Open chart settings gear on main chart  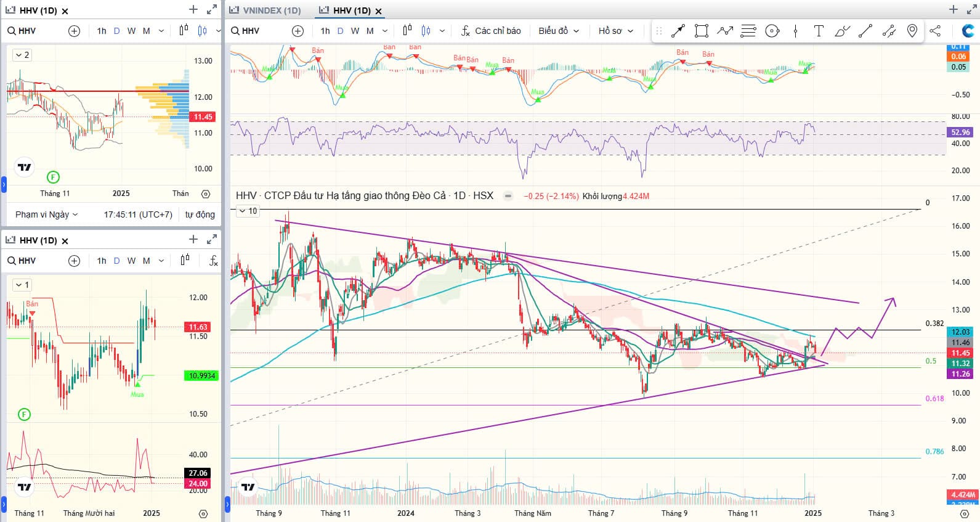(965, 513)
